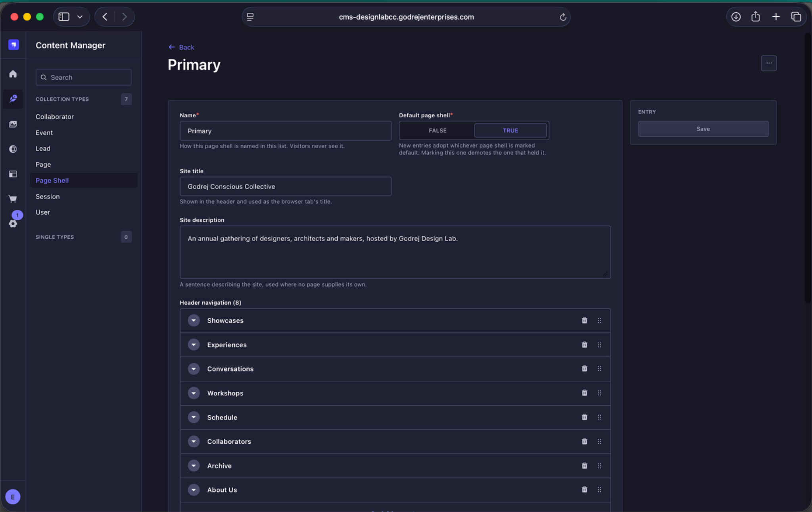Expand the Schedule navigation entry
This screenshot has width=812, height=512.
click(194, 417)
